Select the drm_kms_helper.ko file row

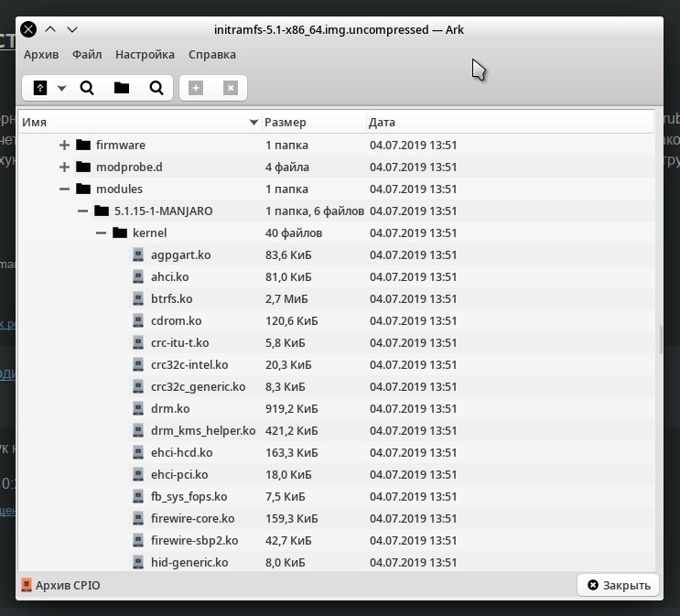(202, 431)
